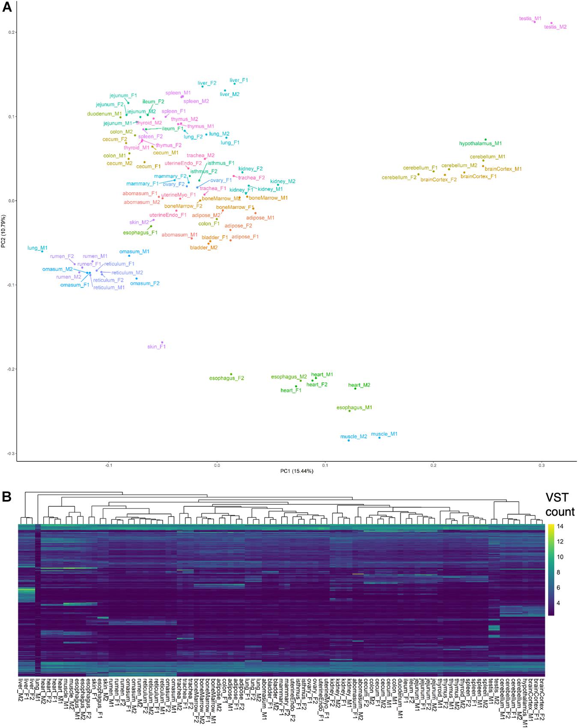Click the rumen_F2 label
578x728 pixels.
tap(62, 256)
